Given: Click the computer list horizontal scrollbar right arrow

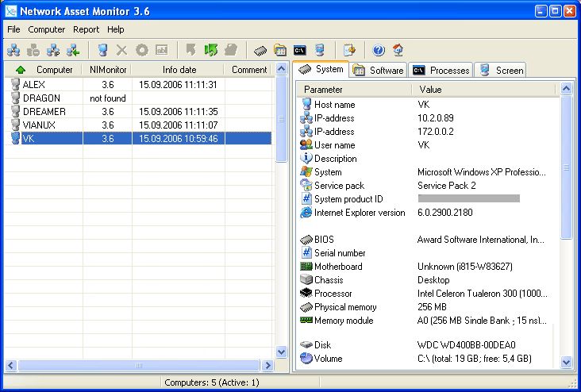Looking at the screenshot, I should pyautogui.click(x=267, y=366).
